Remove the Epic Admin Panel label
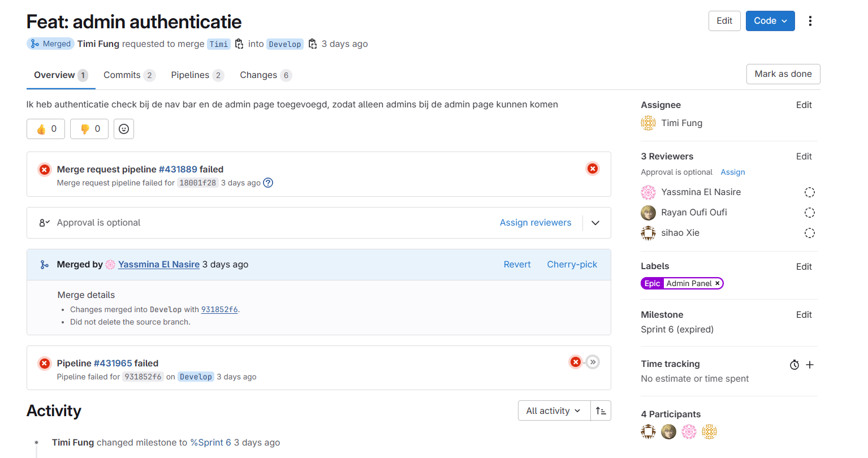868x458 pixels. point(717,283)
